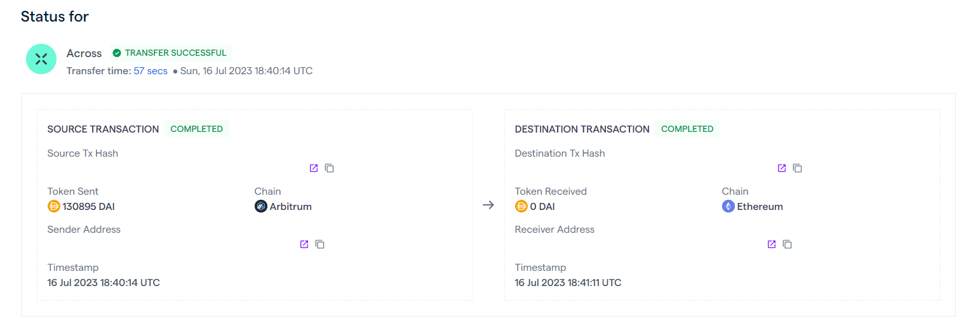The width and height of the screenshot is (980, 333).
Task: Click the Transfer Successful status badge
Action: pos(170,53)
